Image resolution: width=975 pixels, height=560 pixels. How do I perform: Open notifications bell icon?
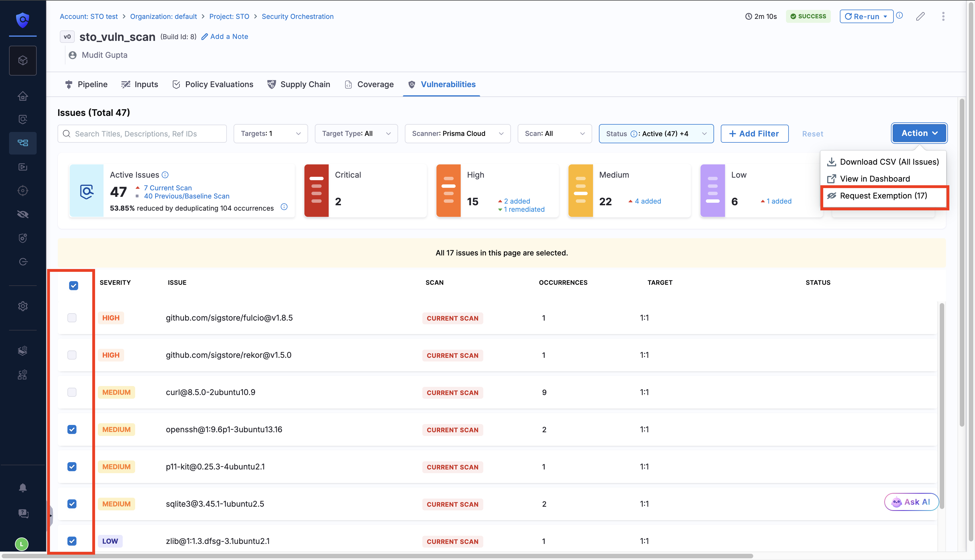(x=23, y=488)
